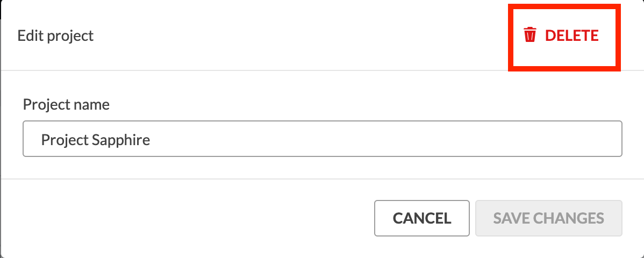Screen dimensions: 644x258
Task: Click the word 'Project' inside the text box
Action: (x=65, y=140)
